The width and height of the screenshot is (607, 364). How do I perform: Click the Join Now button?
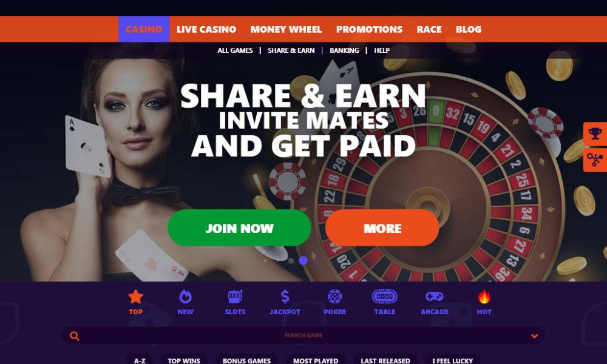point(239,228)
